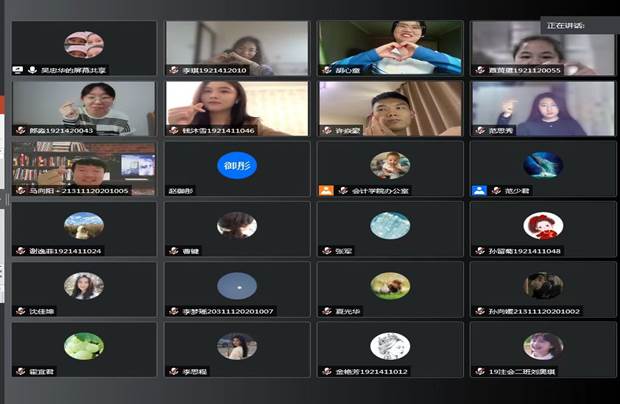This screenshot has width=620, height=404.
Task: Click the mic icon beside 19注会二班 name label
Action: click(479, 371)
